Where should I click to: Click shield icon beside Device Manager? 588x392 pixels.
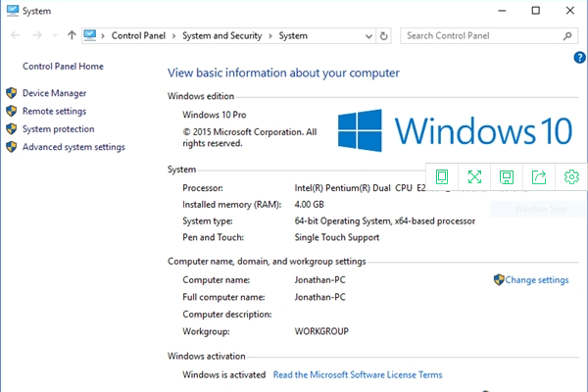coord(12,93)
